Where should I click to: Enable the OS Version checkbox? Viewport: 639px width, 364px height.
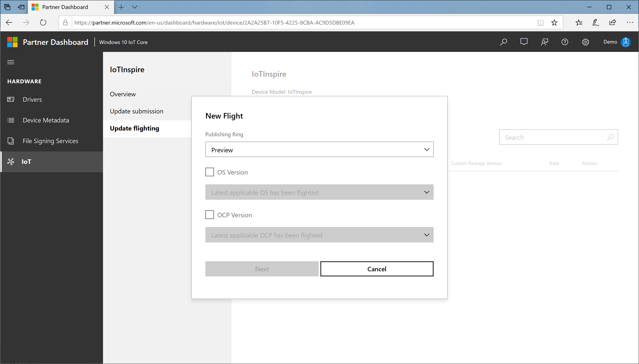209,172
